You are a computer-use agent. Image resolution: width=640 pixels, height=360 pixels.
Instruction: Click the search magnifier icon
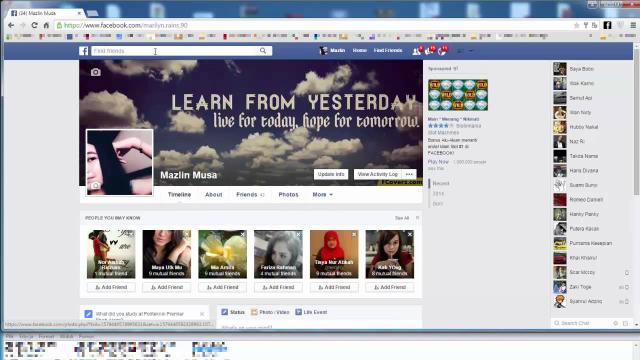pyautogui.click(x=263, y=51)
